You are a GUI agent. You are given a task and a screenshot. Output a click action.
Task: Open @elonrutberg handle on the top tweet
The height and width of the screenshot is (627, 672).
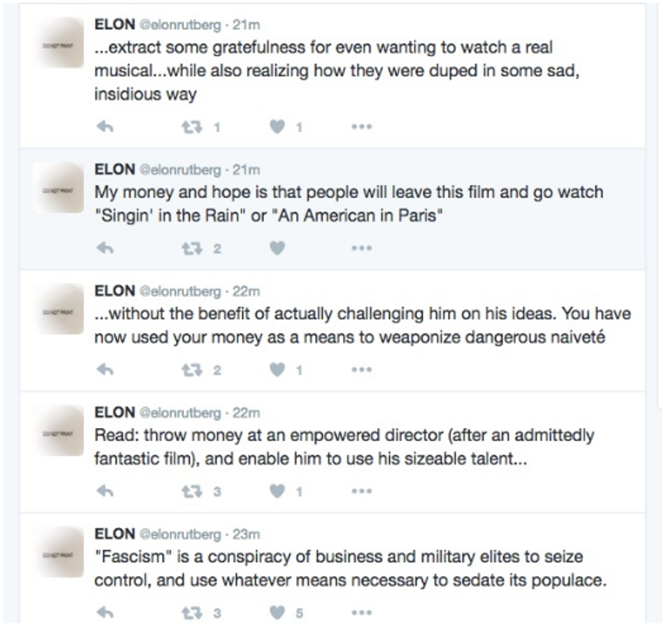(181, 25)
